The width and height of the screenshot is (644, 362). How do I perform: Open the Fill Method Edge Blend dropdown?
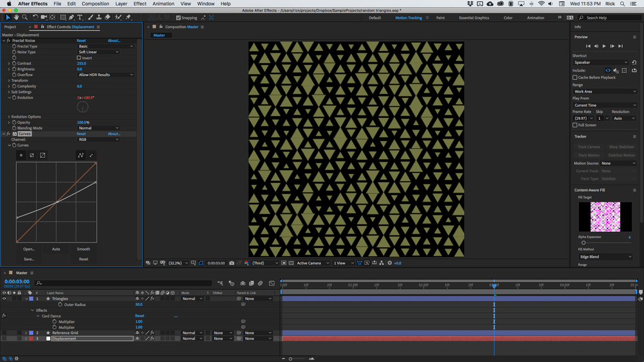[605, 256]
